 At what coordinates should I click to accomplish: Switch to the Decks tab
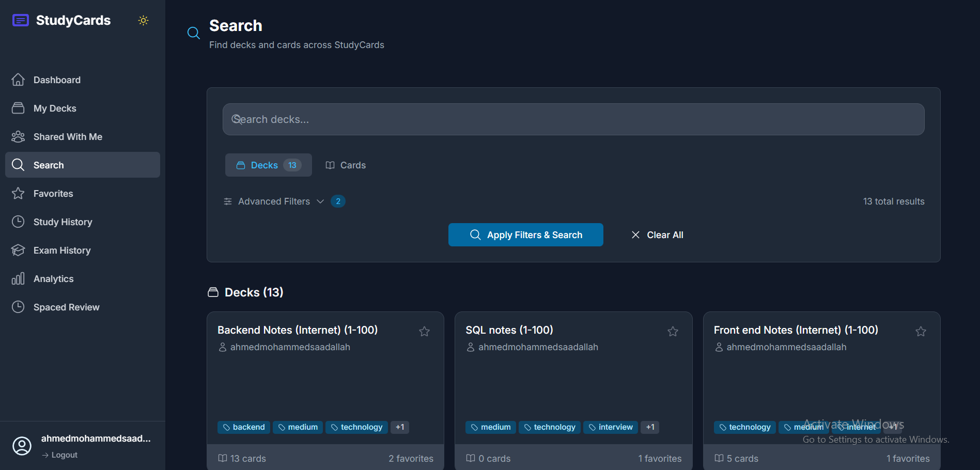point(269,165)
